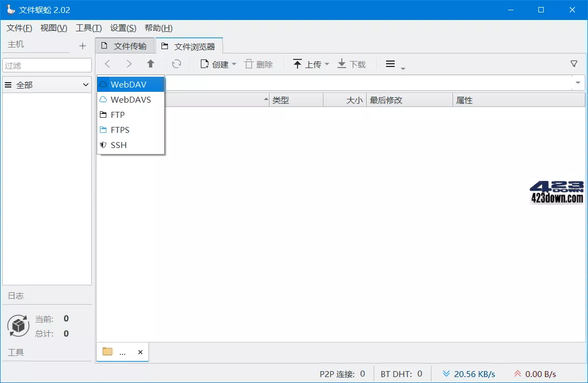Click the refresh icon in the browser toolbar

(x=177, y=64)
